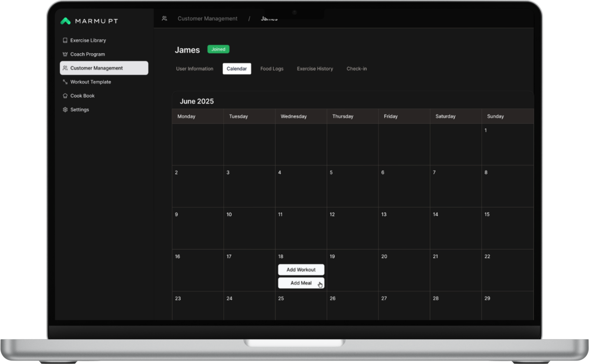Click the breadcrumb users icon in header

point(164,19)
